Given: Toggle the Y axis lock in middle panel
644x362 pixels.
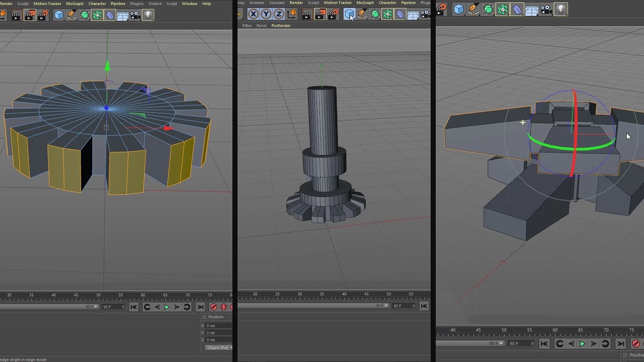Looking at the screenshot, I should [x=266, y=14].
